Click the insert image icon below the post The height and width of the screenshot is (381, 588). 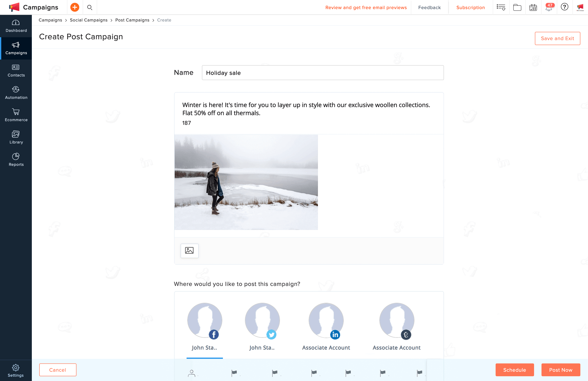[x=190, y=251]
